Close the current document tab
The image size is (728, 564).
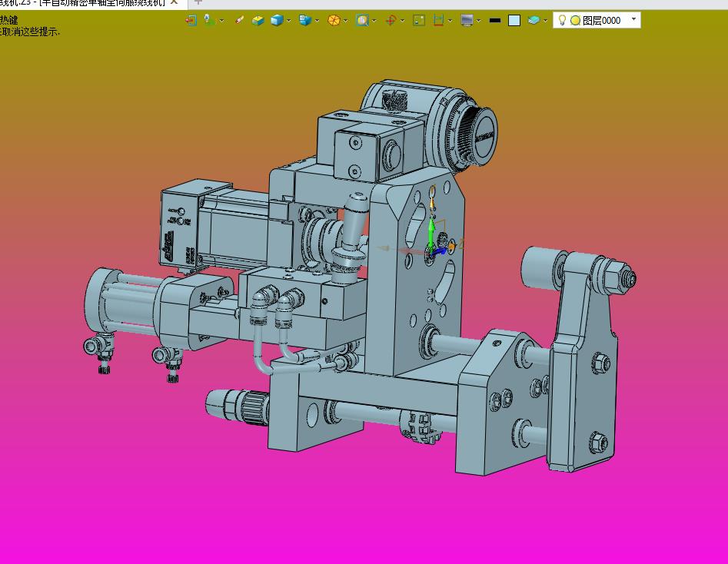(x=174, y=2)
